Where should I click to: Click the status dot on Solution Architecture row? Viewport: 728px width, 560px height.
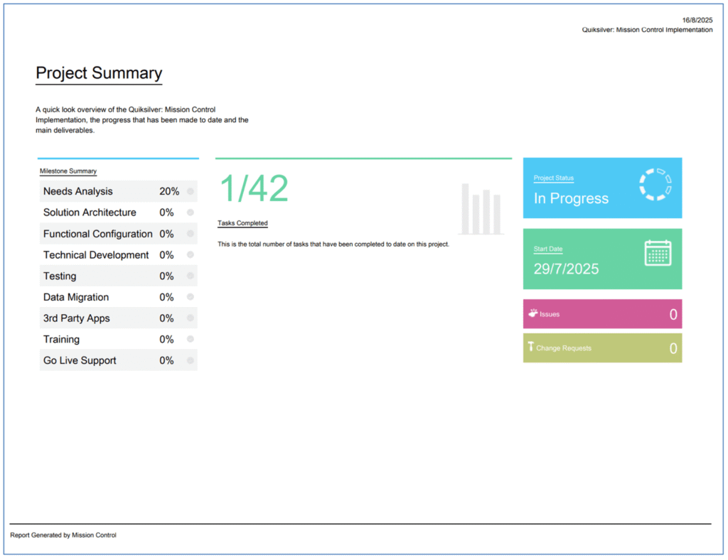pos(191,212)
